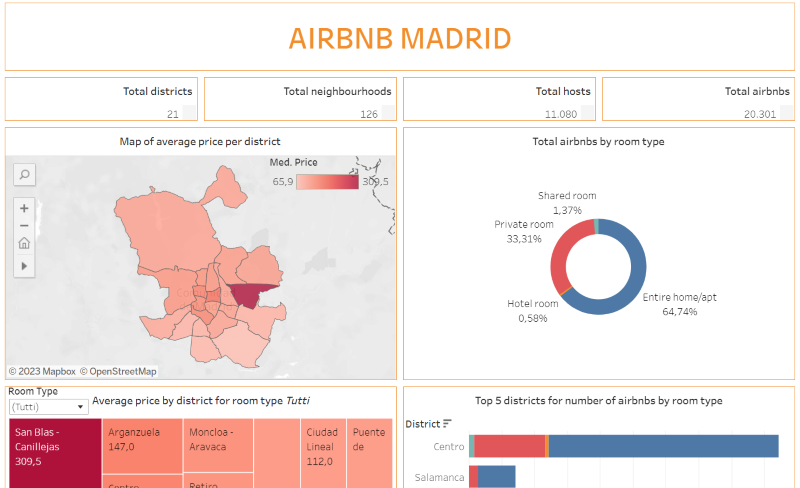Click the Retiro treemap tile
Viewport: 800px width, 488px height.
pos(218,480)
